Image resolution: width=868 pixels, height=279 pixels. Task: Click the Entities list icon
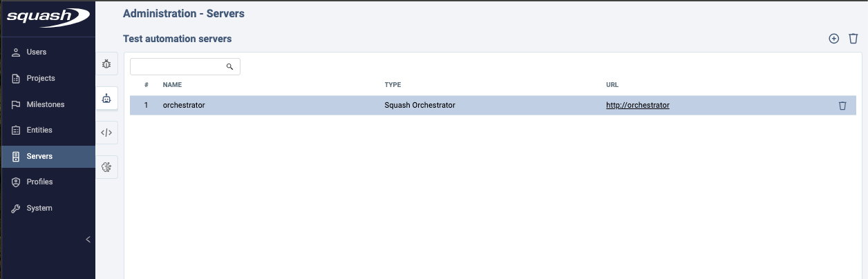coord(16,130)
